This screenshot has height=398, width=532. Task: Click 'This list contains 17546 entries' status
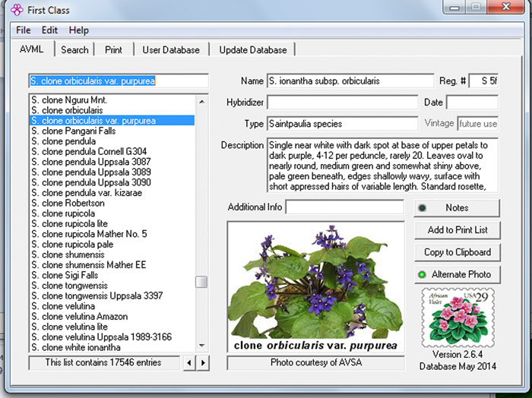pyautogui.click(x=104, y=362)
